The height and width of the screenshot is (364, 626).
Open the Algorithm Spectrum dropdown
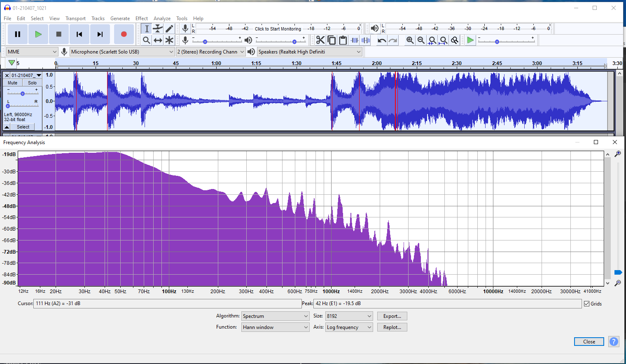[x=275, y=316]
